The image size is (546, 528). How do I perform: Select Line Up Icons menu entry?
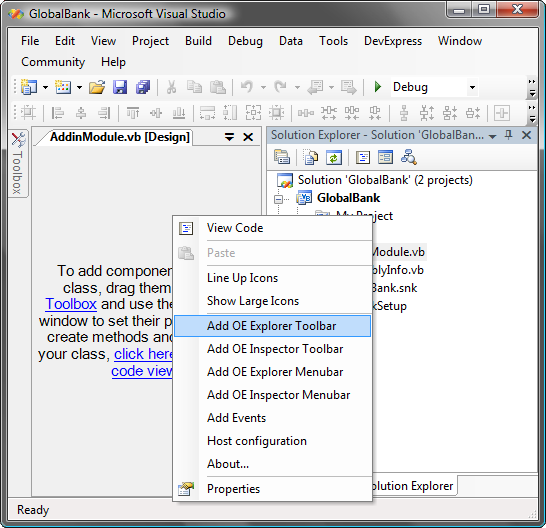tap(272, 278)
